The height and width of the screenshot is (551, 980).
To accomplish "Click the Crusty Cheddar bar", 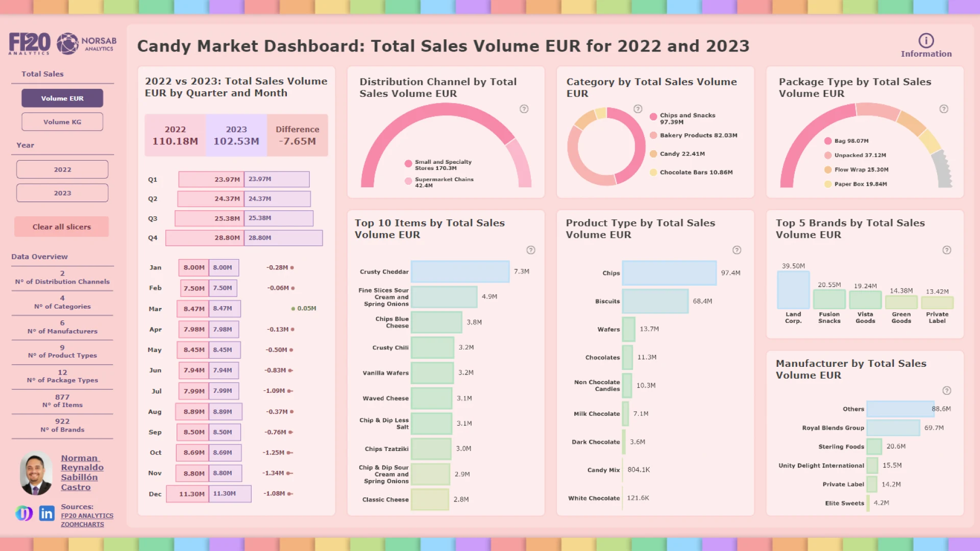I will tap(460, 271).
